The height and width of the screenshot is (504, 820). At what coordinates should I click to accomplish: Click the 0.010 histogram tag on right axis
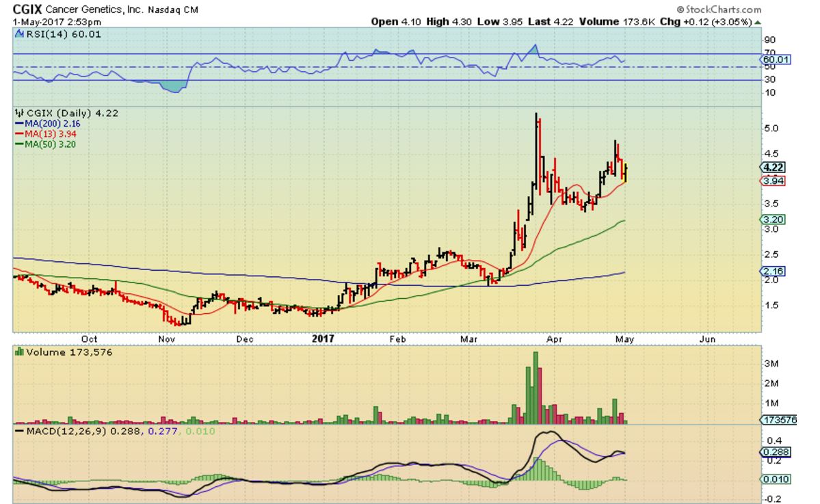[776, 479]
